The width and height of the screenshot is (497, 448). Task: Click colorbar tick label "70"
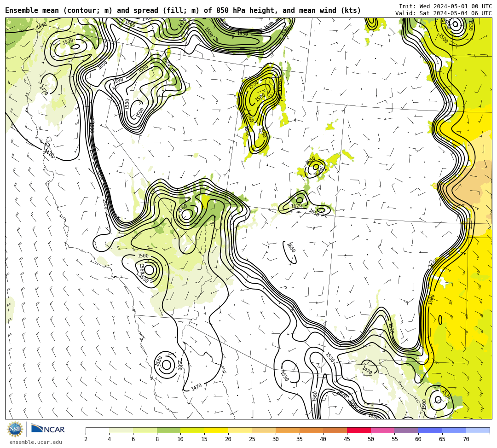click(x=466, y=439)
